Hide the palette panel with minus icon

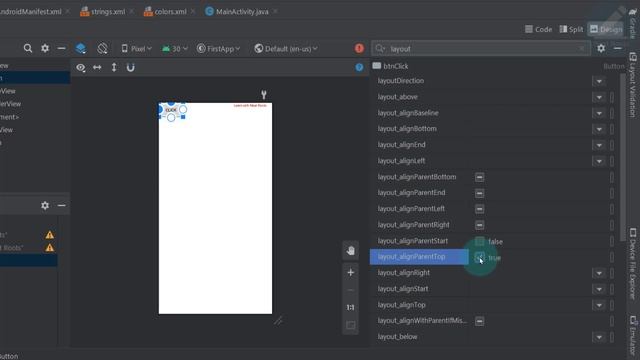pyautogui.click(x=61, y=49)
